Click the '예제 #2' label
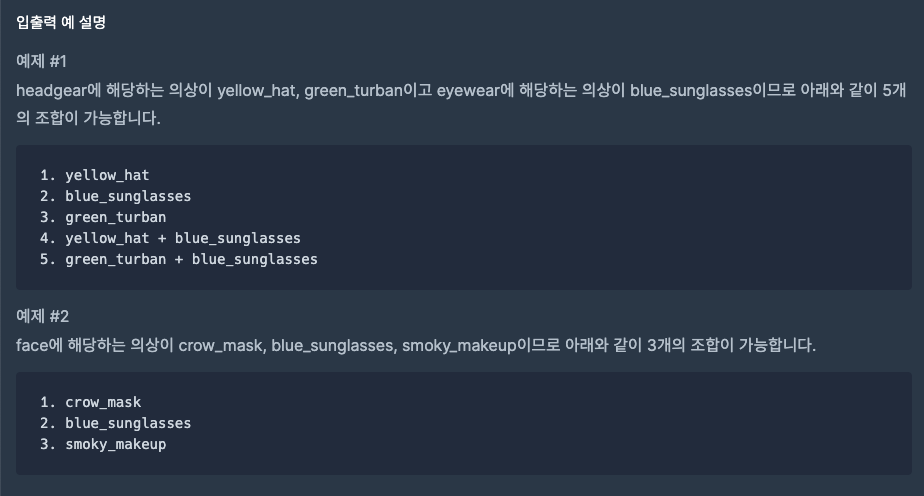This screenshot has width=924, height=496. [42, 316]
